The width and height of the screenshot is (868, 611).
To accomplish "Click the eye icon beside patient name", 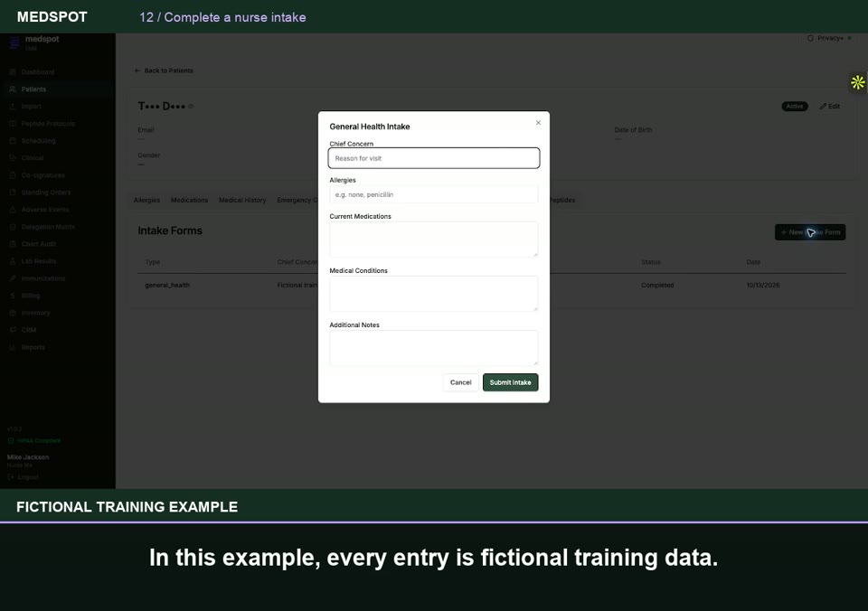I will pos(191,107).
